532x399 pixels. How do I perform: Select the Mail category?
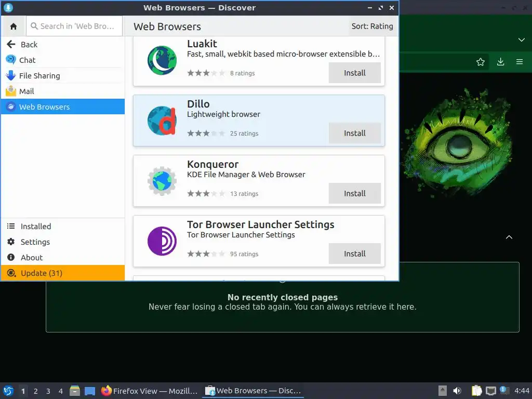[63, 91]
